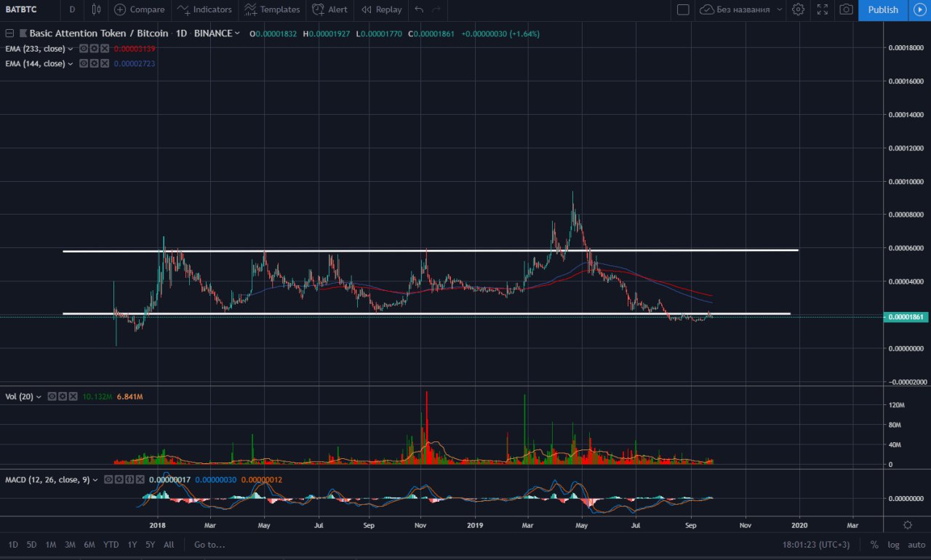Click EMA 144 value 0.00002723
Screen dimensions: 931x560
click(x=135, y=63)
